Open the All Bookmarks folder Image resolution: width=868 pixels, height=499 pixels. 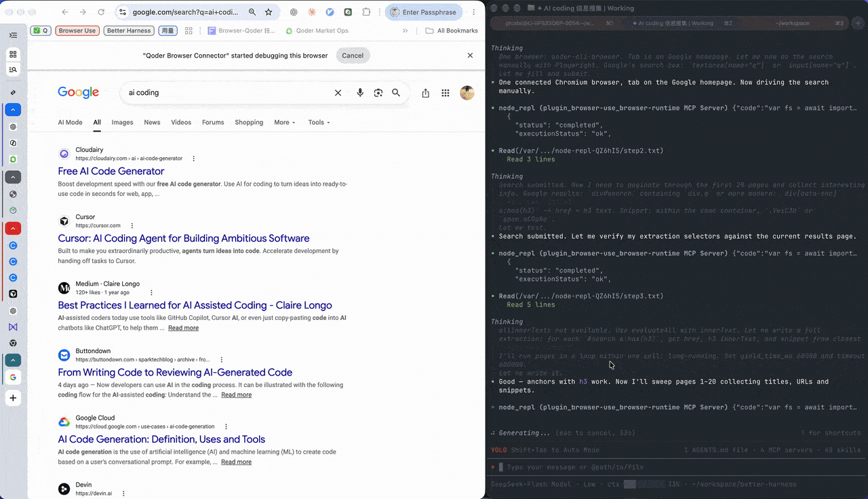[451, 31]
